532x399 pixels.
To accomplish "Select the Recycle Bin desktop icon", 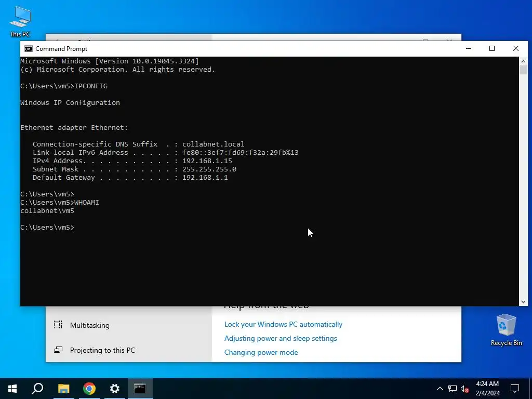I will coord(506,330).
